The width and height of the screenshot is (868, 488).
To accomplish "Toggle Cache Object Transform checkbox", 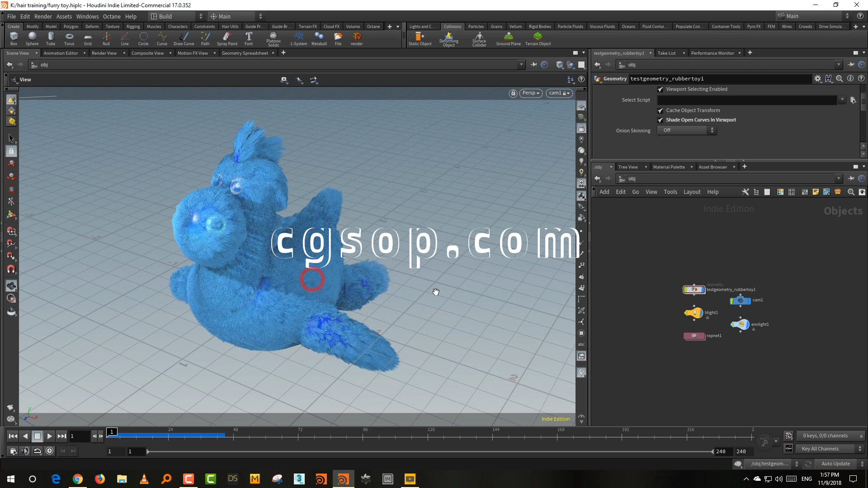I will coord(660,111).
